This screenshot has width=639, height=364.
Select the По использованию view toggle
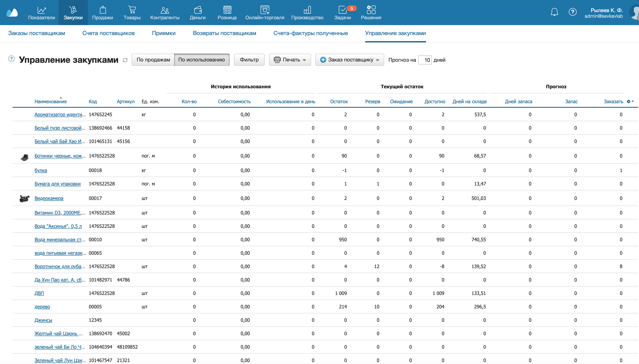pyautogui.click(x=201, y=60)
